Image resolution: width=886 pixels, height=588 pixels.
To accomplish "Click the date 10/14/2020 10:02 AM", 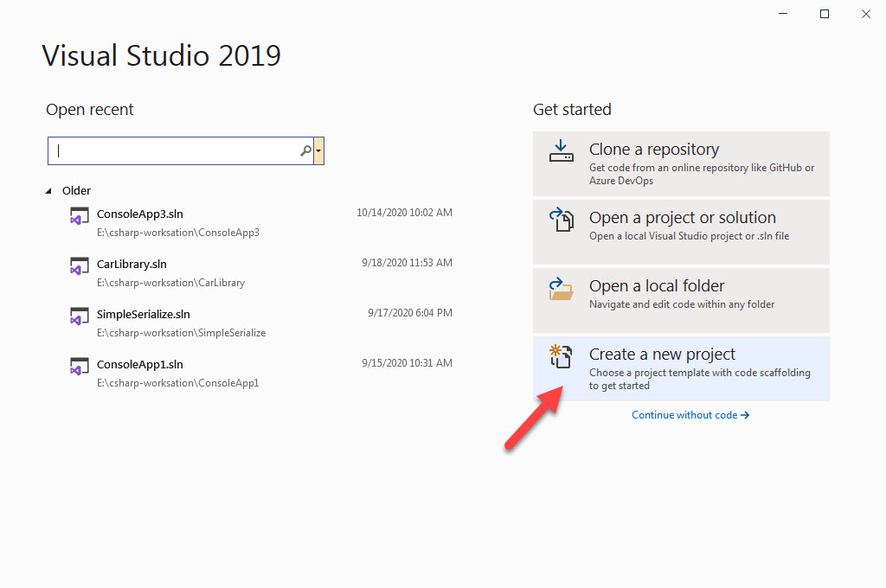I will [x=404, y=213].
